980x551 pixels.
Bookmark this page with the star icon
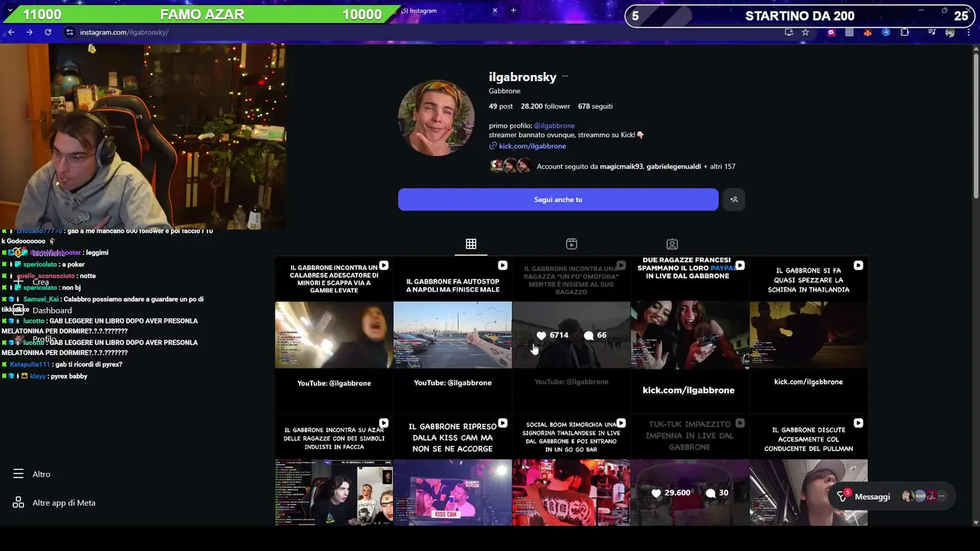pos(805,32)
